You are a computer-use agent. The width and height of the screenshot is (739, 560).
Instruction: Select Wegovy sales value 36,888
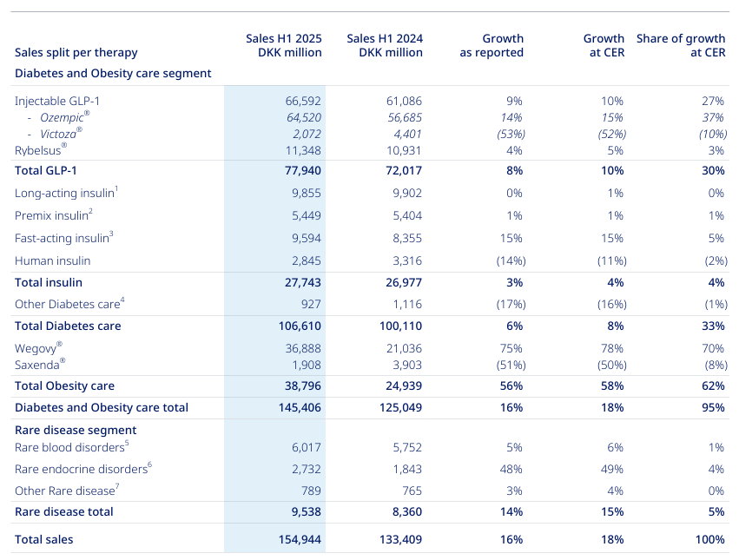[303, 348]
